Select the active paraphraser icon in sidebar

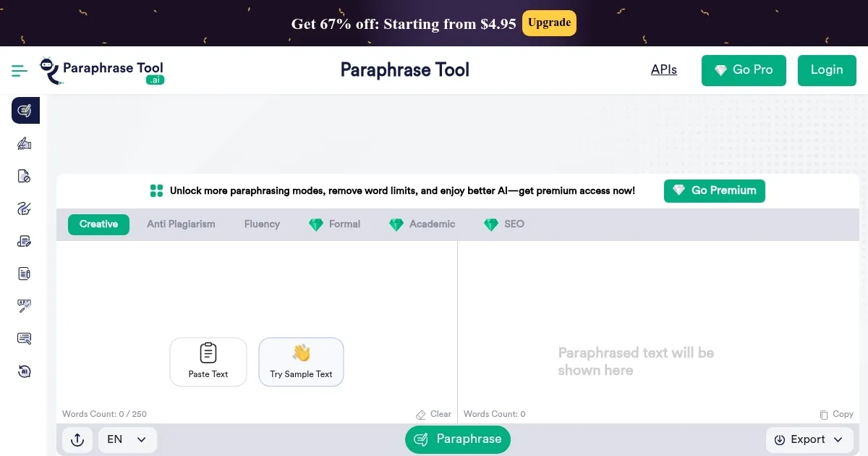click(x=25, y=110)
